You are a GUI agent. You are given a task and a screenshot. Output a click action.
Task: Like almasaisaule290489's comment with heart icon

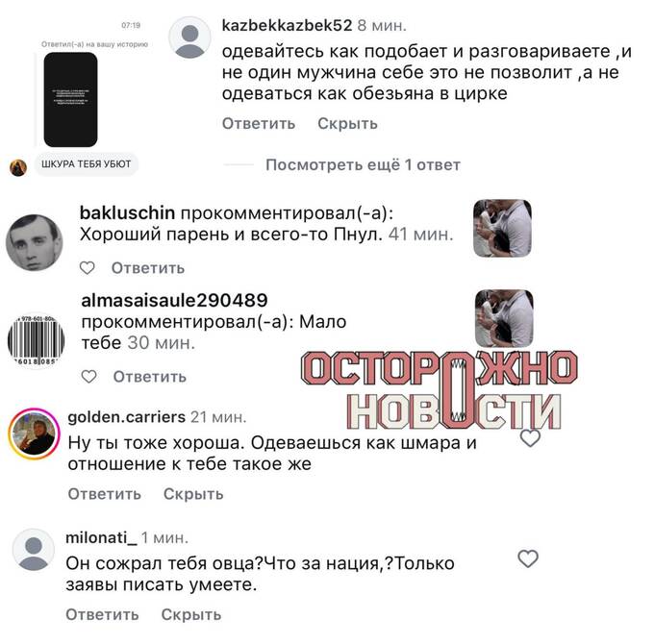(88, 377)
